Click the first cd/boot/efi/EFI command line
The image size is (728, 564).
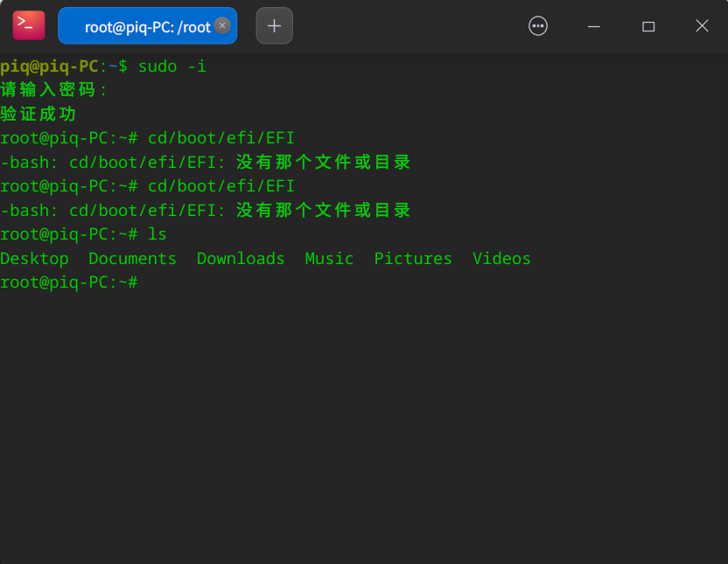click(219, 137)
